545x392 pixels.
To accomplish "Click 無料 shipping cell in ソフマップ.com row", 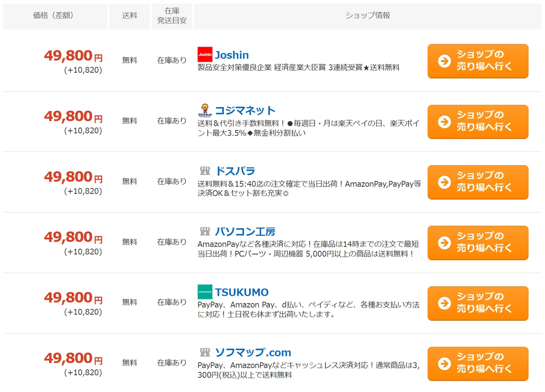I will point(129,363).
